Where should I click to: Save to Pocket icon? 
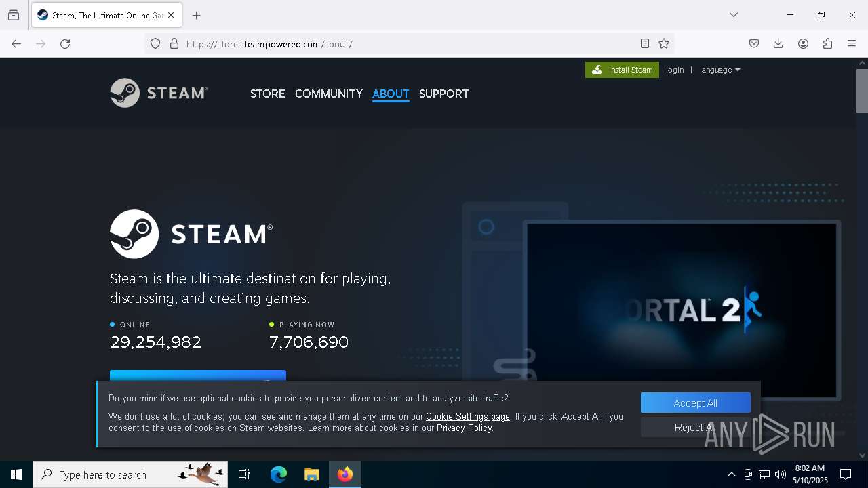tap(754, 44)
